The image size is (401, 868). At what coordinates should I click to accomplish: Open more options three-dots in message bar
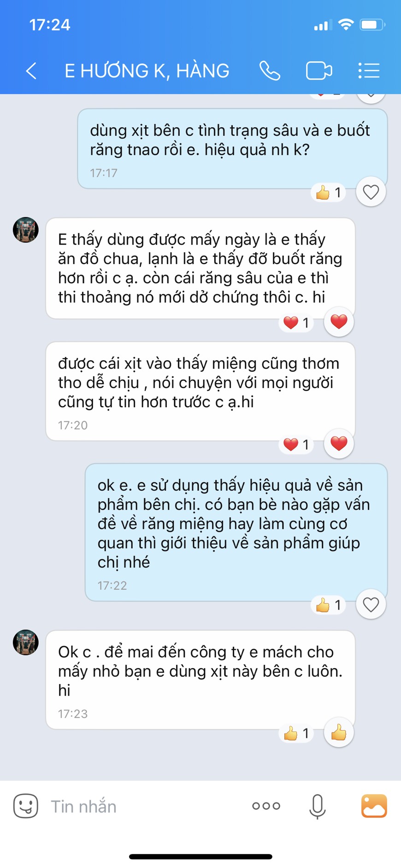tap(266, 806)
